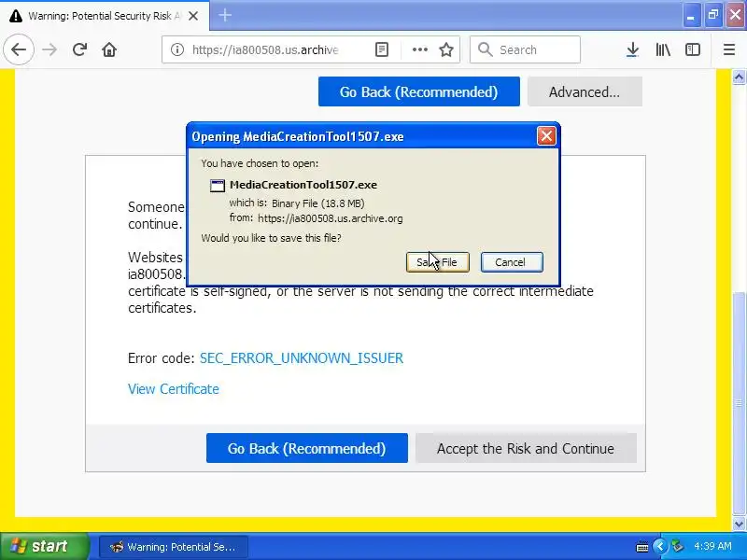This screenshot has height=560, width=747.
Task: Click the on-screen keyboard tray icon
Action: coord(641,547)
